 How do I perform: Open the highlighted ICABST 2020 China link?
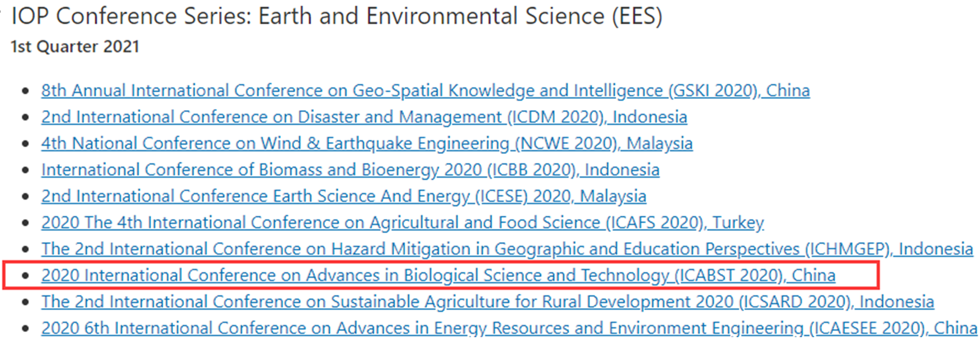(438, 276)
